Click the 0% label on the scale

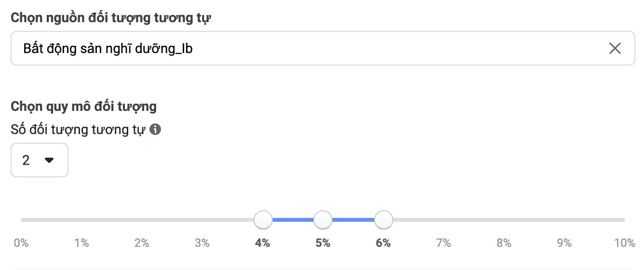click(x=21, y=243)
